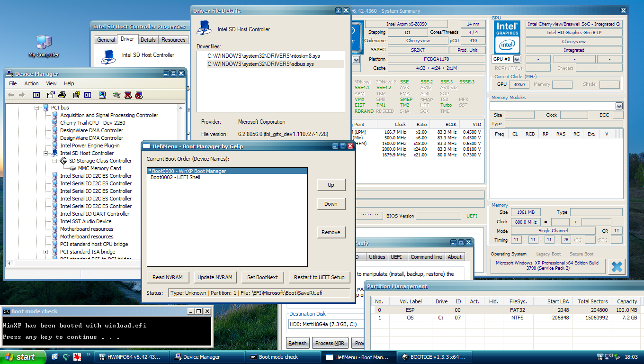Open the GPU #0 selector dropdown
644x364 pixels.
point(517,59)
